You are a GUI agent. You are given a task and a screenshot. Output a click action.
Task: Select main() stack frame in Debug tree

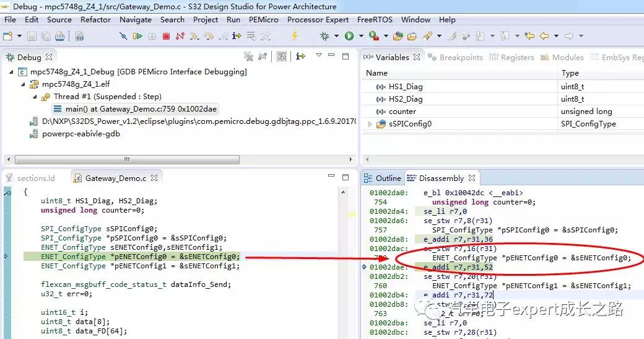coord(141,109)
